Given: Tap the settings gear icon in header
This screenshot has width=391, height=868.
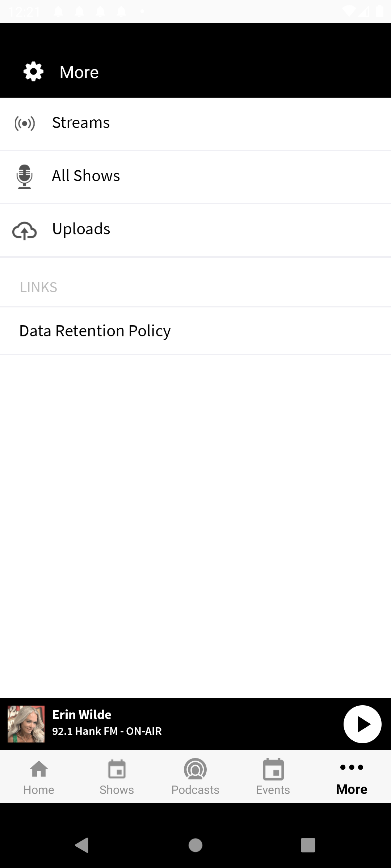Looking at the screenshot, I should pos(33,72).
